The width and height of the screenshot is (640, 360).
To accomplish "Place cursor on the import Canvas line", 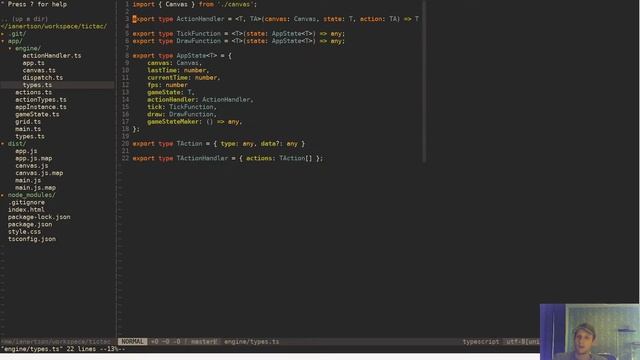I will 195,4.
